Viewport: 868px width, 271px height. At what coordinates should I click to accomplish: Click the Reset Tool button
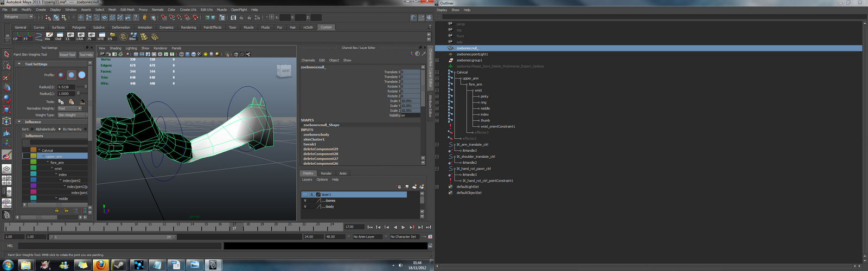click(67, 55)
